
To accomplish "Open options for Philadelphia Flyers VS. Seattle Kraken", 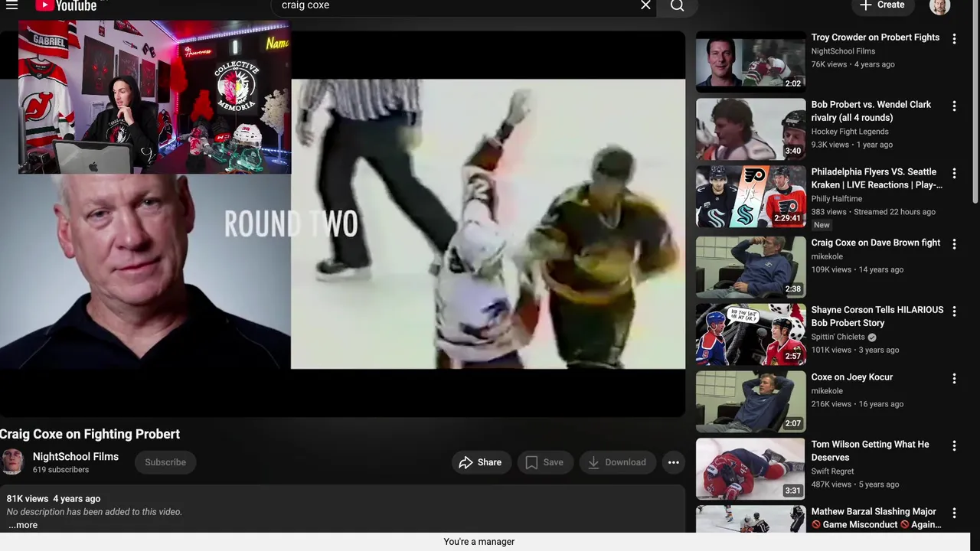I will pyautogui.click(x=954, y=173).
